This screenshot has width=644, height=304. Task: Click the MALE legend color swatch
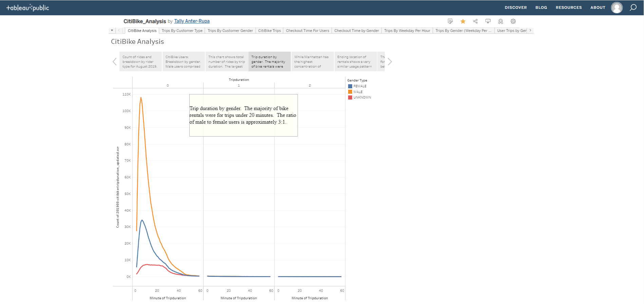[x=350, y=92]
